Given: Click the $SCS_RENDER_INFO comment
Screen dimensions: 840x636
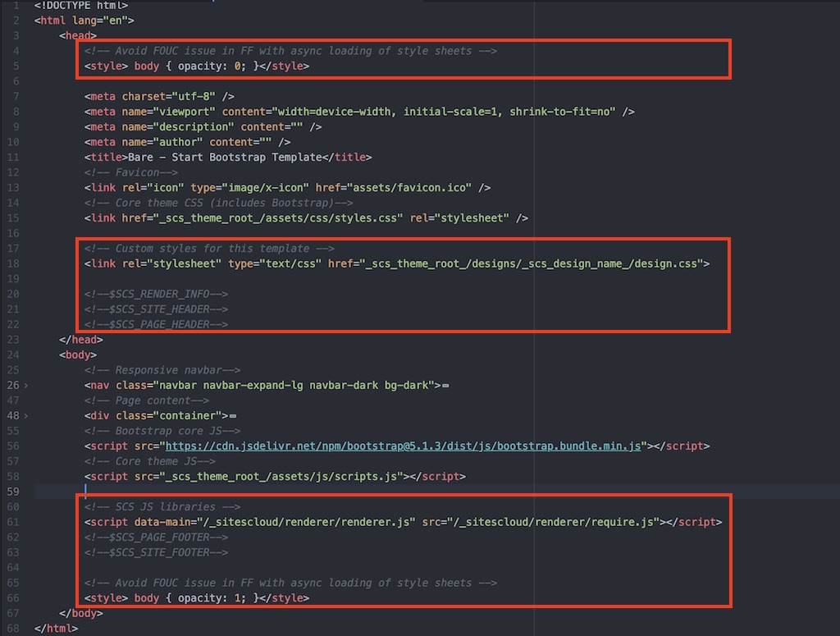Looking at the screenshot, I should 156,294.
